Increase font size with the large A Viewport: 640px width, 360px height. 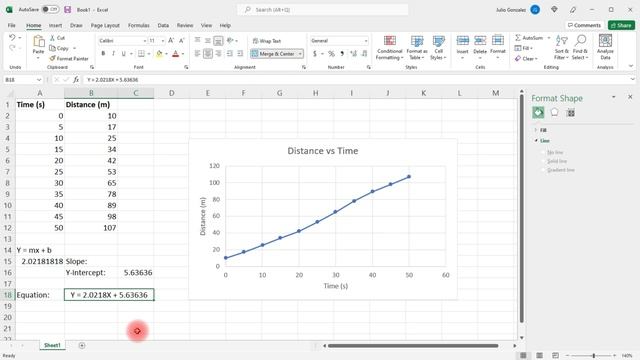click(x=171, y=40)
